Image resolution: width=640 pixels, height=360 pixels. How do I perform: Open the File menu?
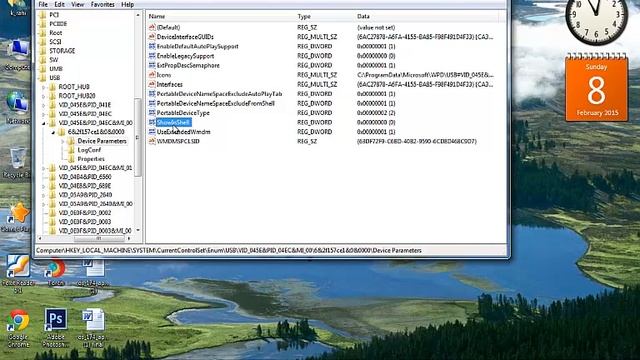43,4
